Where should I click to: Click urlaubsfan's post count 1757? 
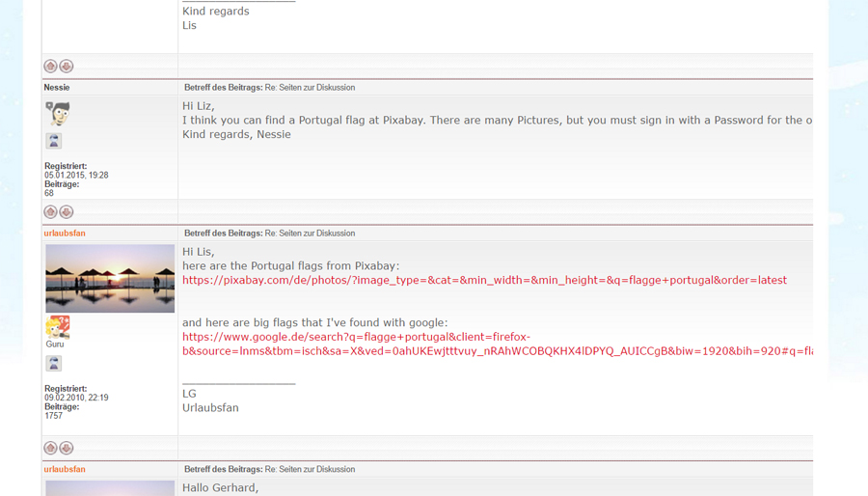54,416
